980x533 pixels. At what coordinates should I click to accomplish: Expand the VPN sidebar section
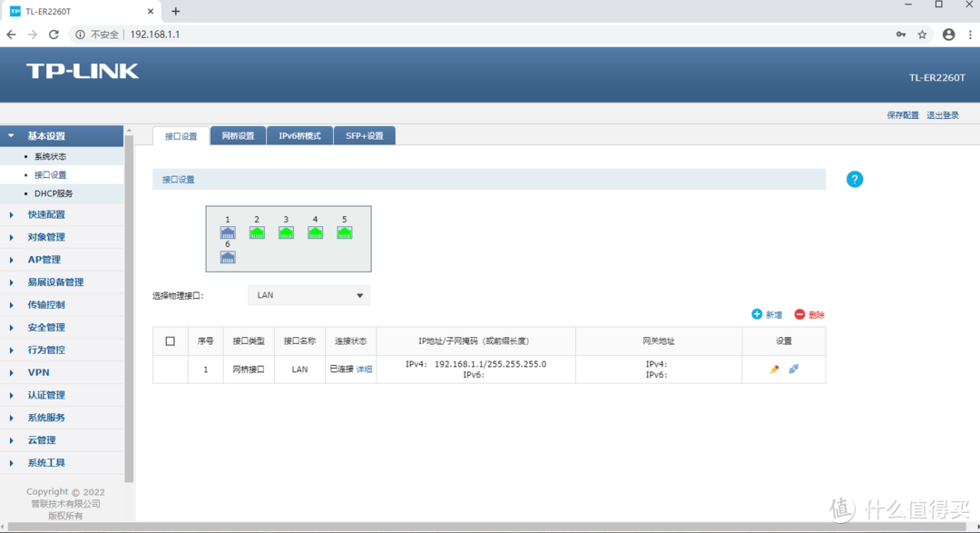point(38,372)
